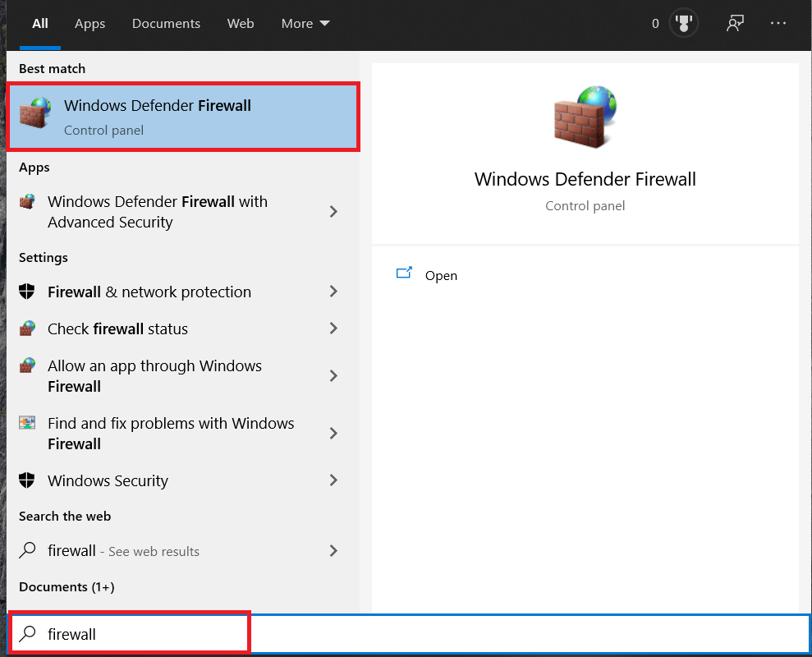Image resolution: width=812 pixels, height=657 pixels.
Task: Expand the More dropdown filter
Action: [x=305, y=24]
